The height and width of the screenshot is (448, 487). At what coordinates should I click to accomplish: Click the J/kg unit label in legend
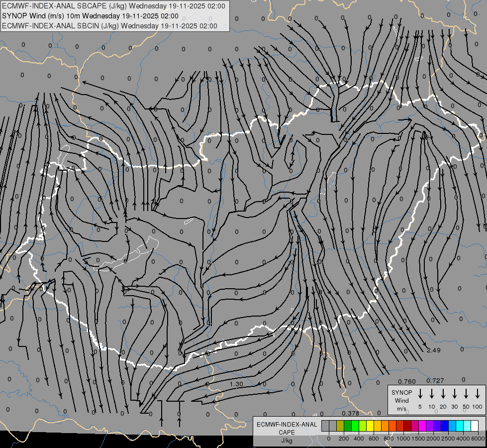(x=287, y=441)
